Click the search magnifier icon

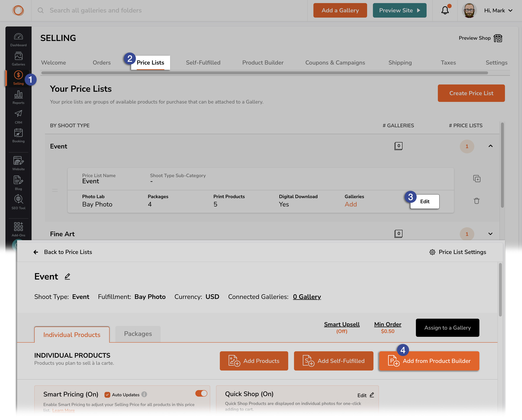pyautogui.click(x=41, y=10)
